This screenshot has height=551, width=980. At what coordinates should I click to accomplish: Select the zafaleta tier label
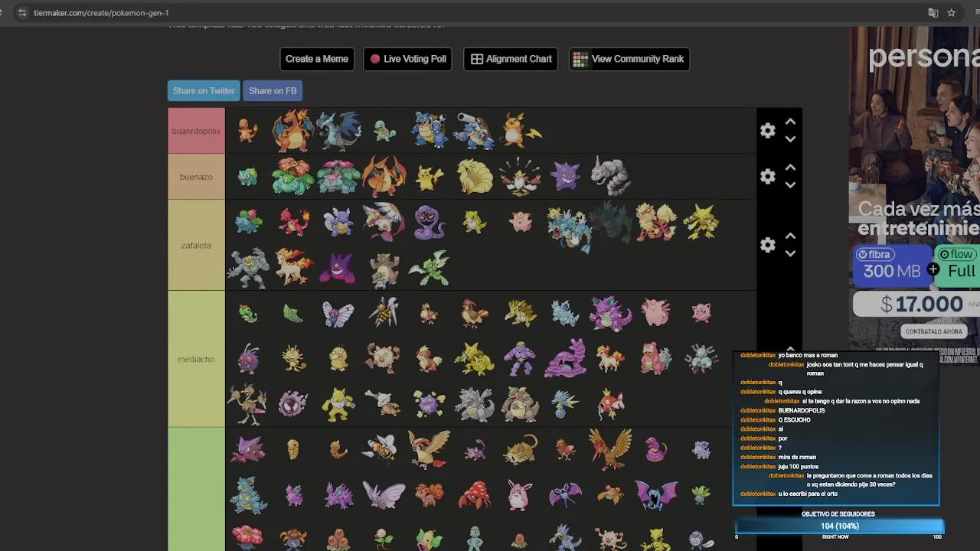(x=196, y=245)
